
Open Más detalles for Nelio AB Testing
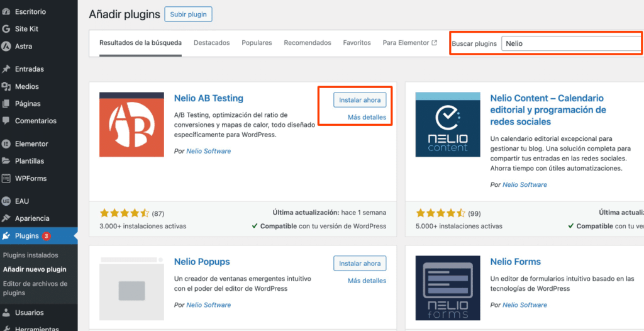coord(367,118)
